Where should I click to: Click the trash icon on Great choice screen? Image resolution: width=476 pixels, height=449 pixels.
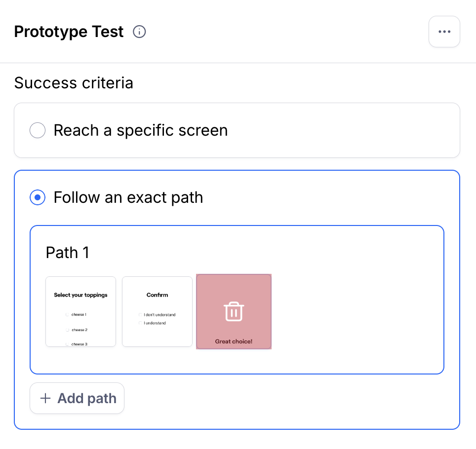point(234,311)
